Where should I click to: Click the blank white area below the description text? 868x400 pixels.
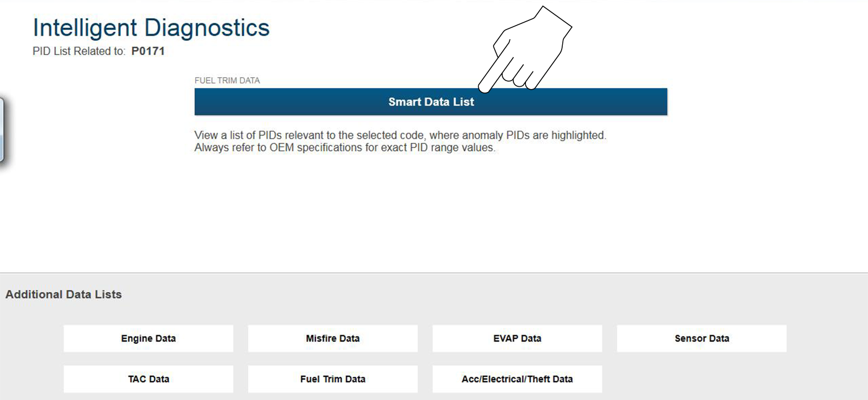pyautogui.click(x=431, y=216)
